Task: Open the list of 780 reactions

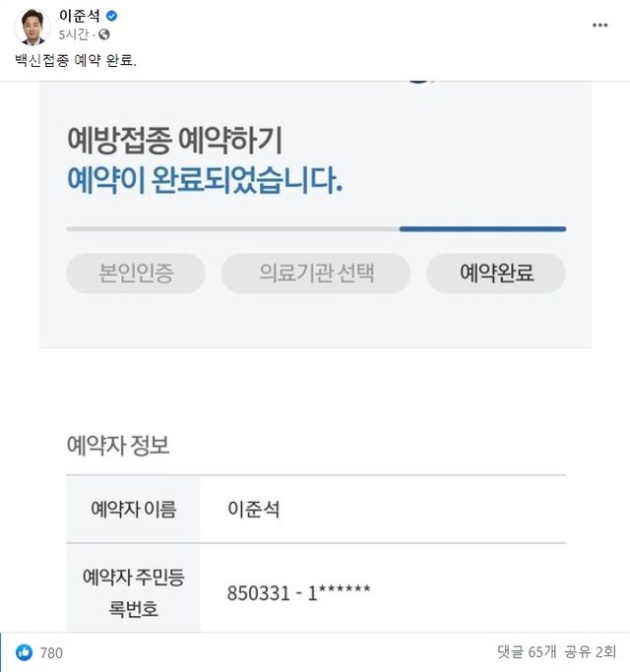Action: pos(51,652)
